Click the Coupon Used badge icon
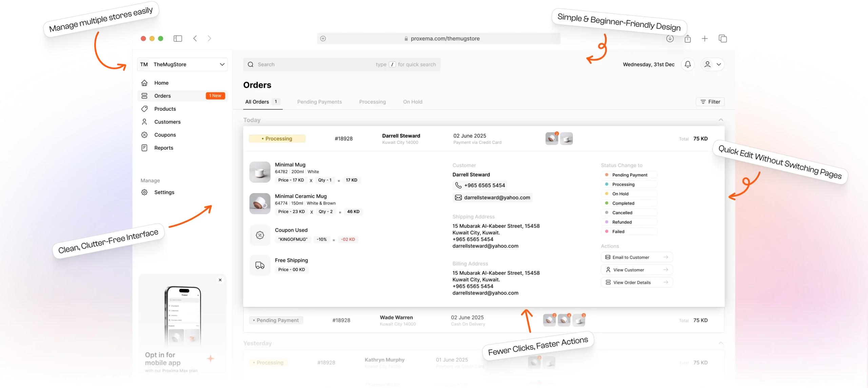The width and height of the screenshot is (868, 388). tap(260, 235)
